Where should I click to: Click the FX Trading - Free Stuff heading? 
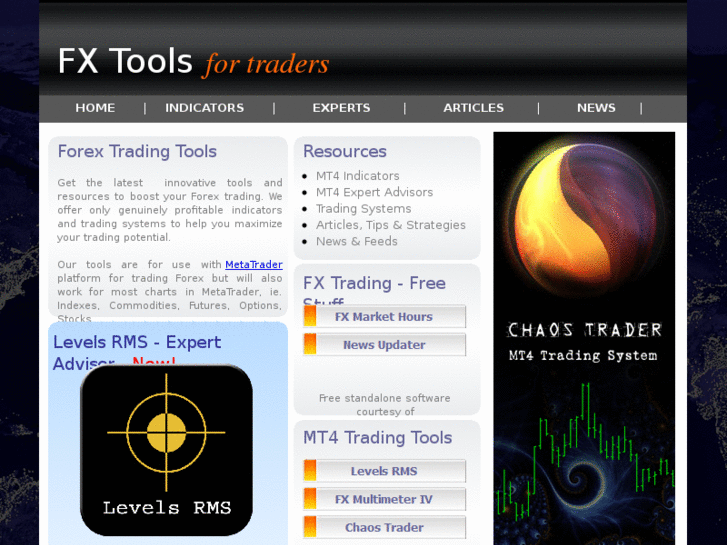pyautogui.click(x=374, y=290)
